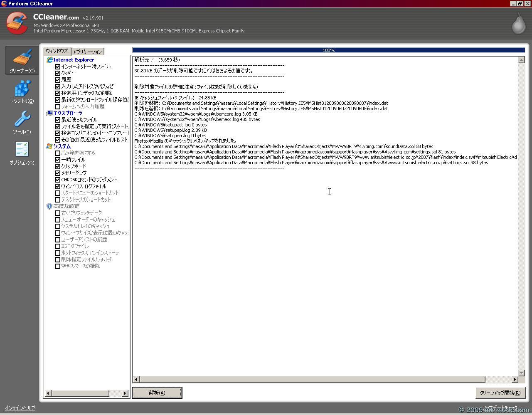Click the 高度な設定 shield icon
This screenshot has height=415, width=532.
pos(49,206)
